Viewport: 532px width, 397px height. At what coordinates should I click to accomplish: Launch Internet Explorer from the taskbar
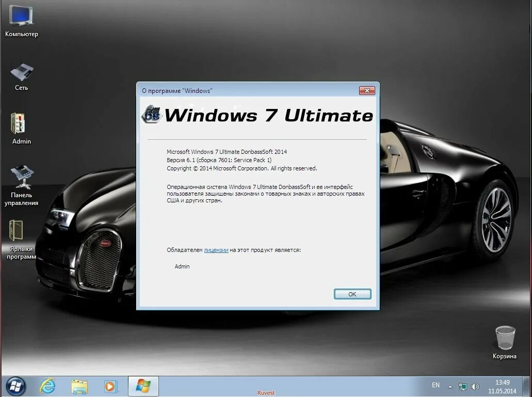click(x=47, y=386)
